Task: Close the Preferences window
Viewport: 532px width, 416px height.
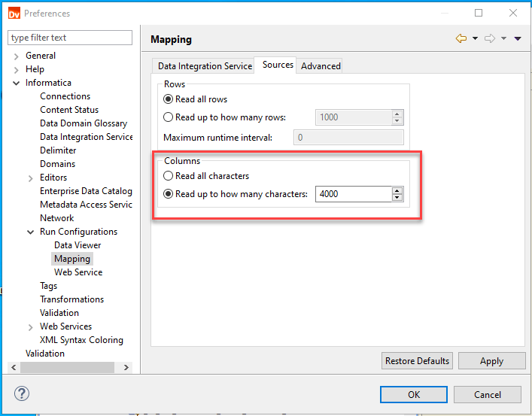Action: click(513, 13)
